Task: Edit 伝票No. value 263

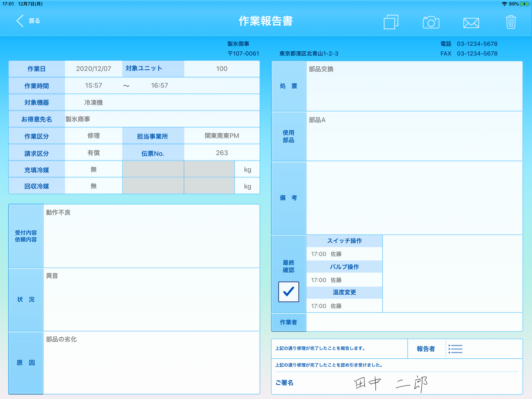Action: pos(222,153)
